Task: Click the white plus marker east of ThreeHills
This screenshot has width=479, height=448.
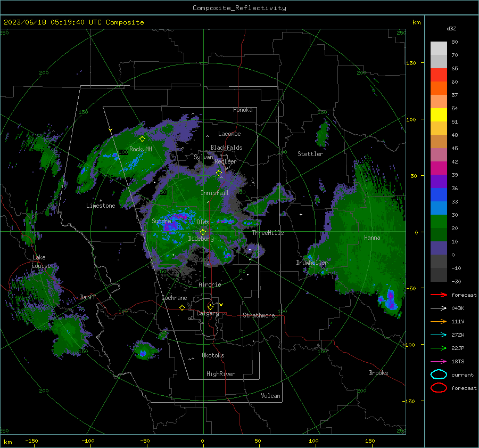Action: pos(301,214)
